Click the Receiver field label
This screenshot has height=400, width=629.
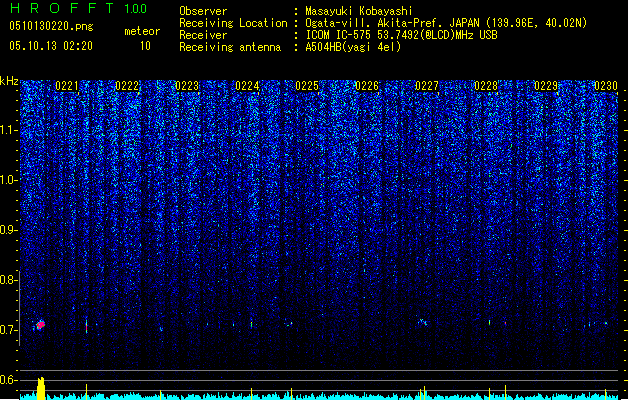click(x=203, y=35)
